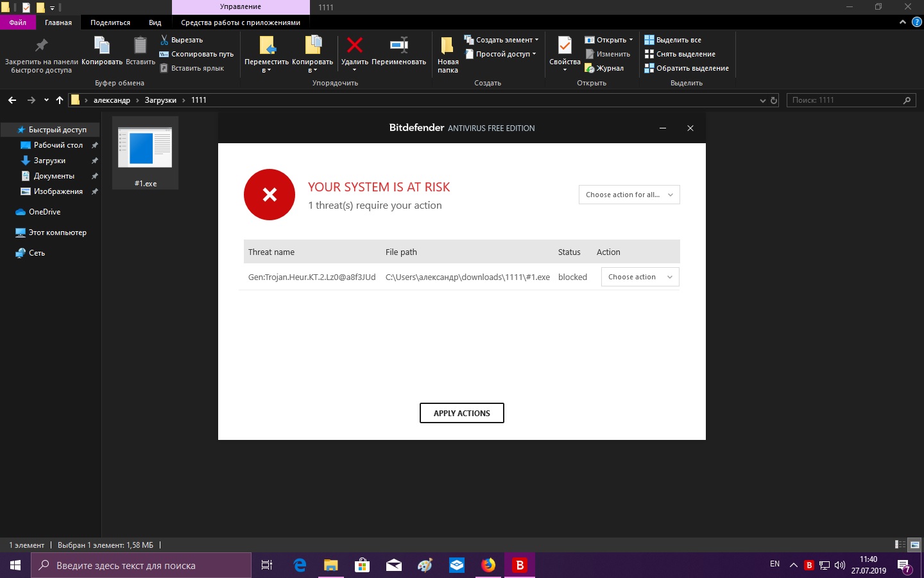Viewport: 924px width, 578px height.
Task: Click Bitdefender icon in taskbar
Action: tap(520, 565)
